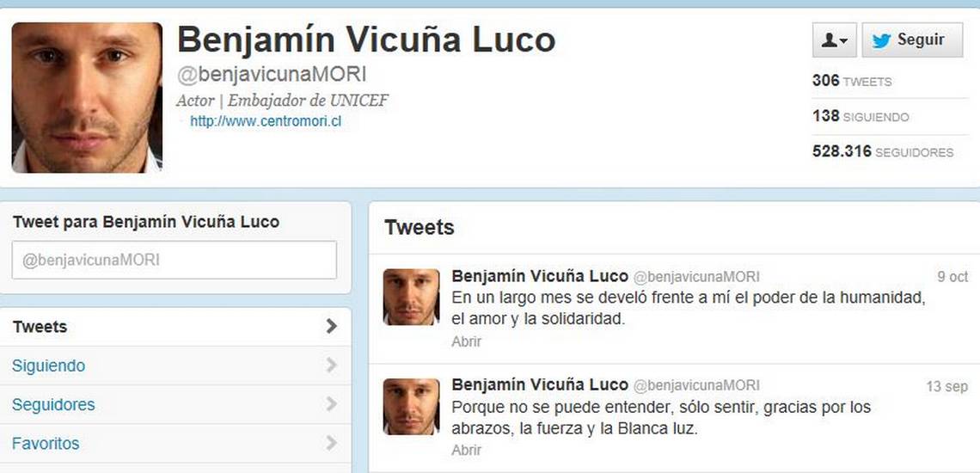This screenshot has height=473, width=980.
Task: Open the large profile photo
Action: (x=87, y=97)
